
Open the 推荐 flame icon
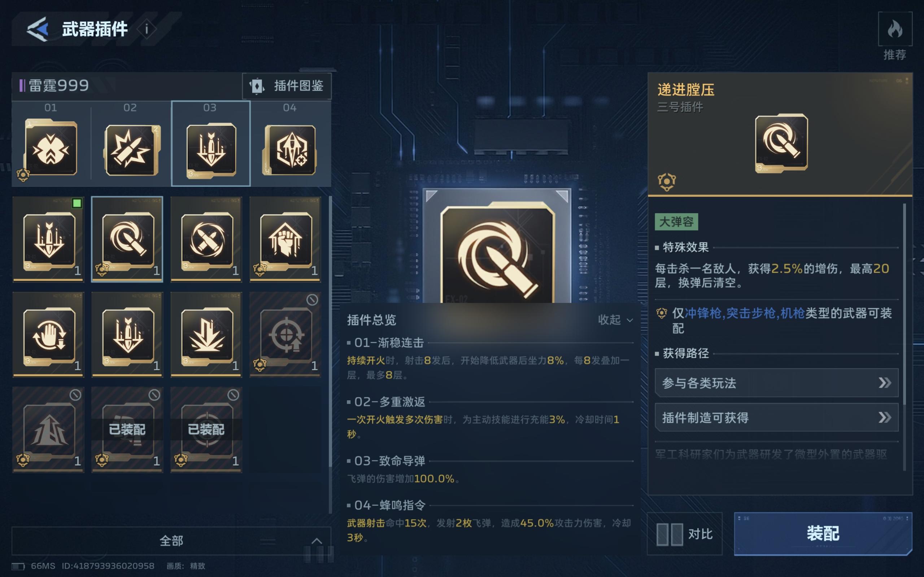895,29
